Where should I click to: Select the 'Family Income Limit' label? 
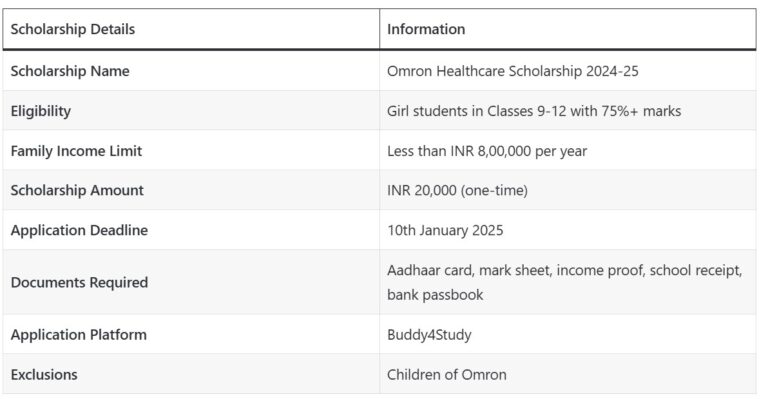76,151
